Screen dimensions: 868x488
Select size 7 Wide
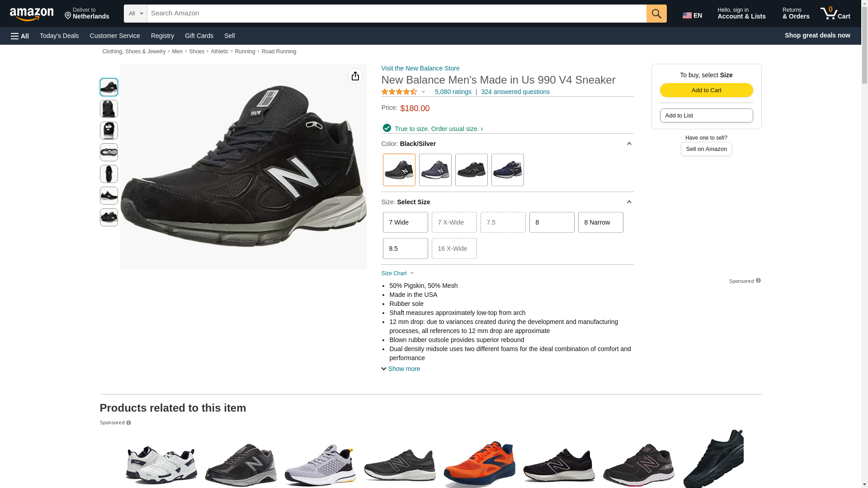click(405, 222)
